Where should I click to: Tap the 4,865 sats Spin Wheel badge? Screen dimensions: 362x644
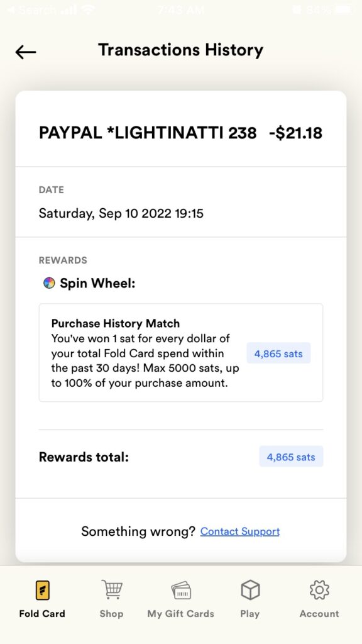[278, 353]
